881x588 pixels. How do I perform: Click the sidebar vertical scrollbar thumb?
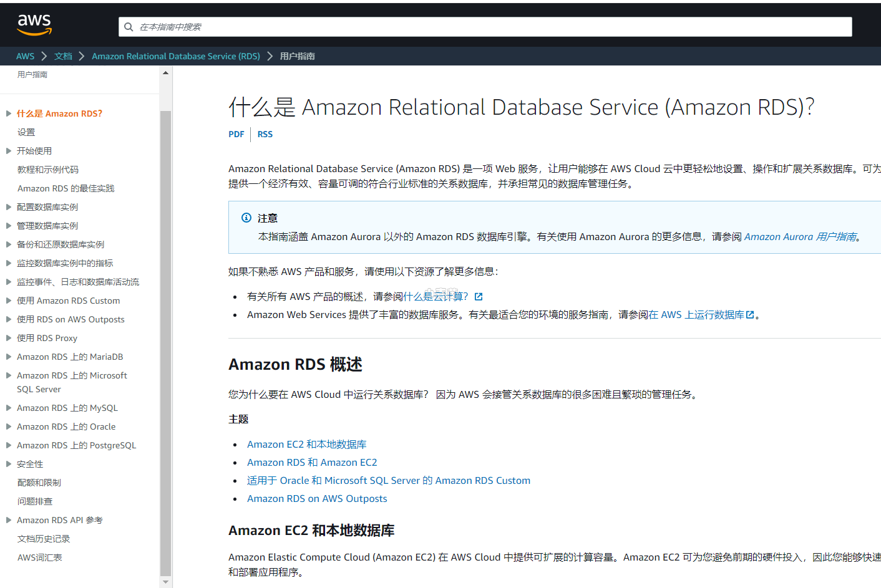click(x=165, y=343)
